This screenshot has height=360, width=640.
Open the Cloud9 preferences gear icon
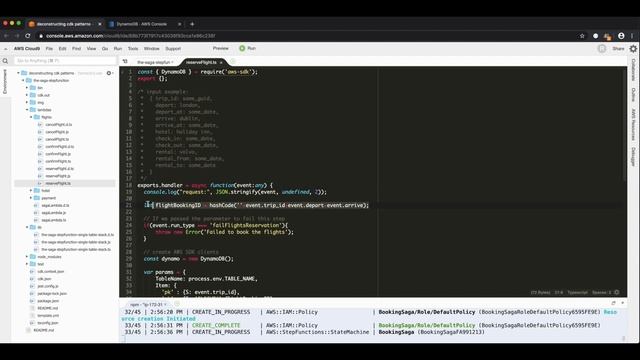point(633,49)
